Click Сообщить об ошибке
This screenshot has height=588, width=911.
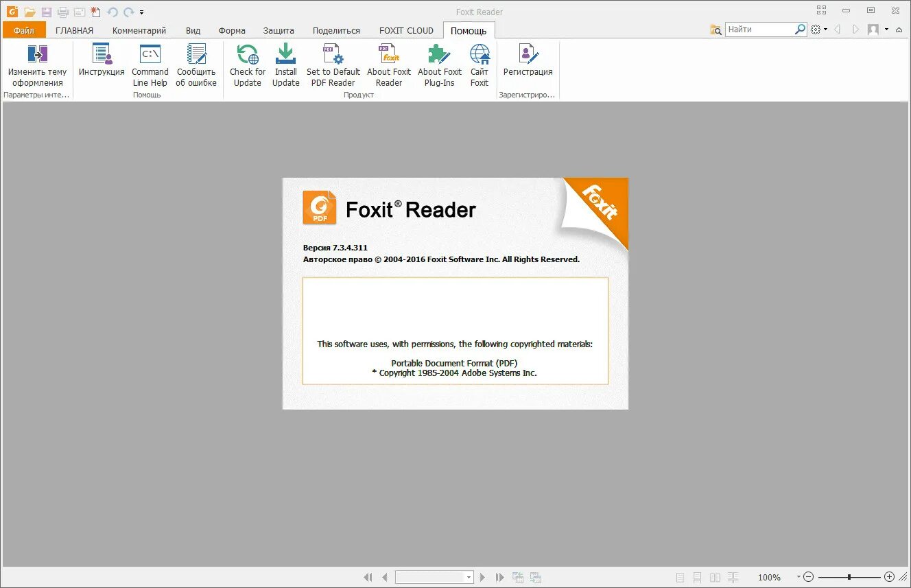[x=196, y=65]
